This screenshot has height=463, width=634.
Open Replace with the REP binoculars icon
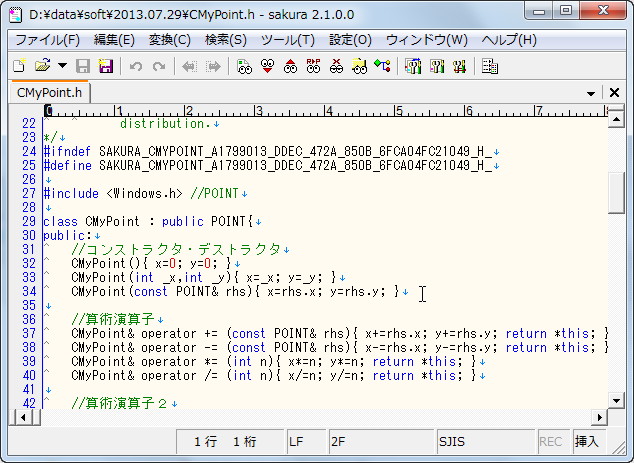coord(313,66)
